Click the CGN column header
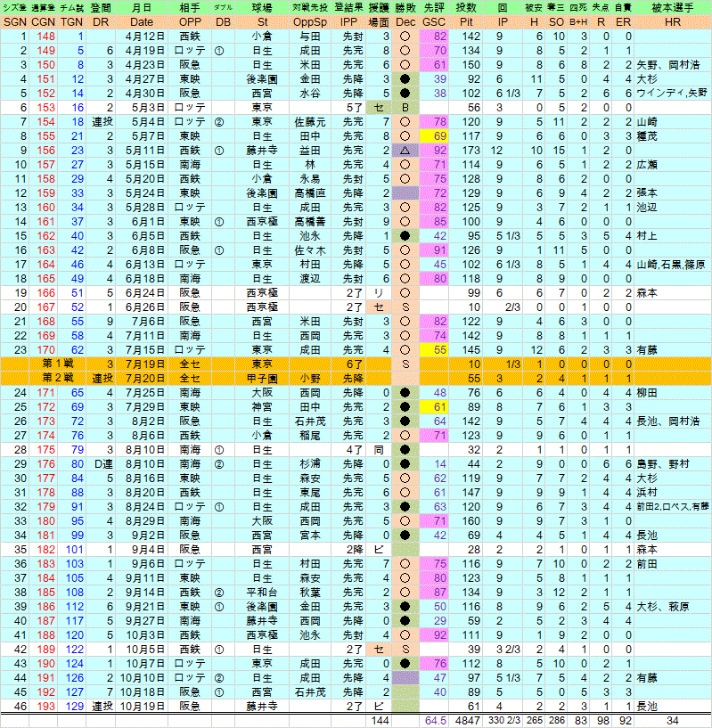The width and height of the screenshot is (712, 728). pyautogui.click(x=43, y=21)
